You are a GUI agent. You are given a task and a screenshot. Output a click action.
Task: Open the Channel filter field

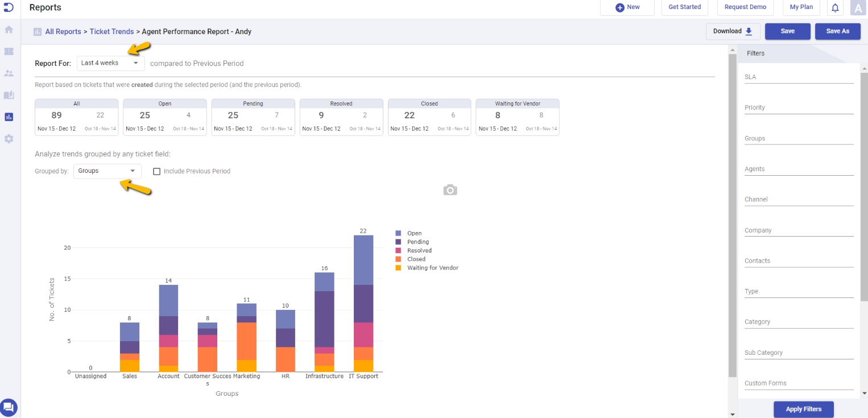pos(799,199)
